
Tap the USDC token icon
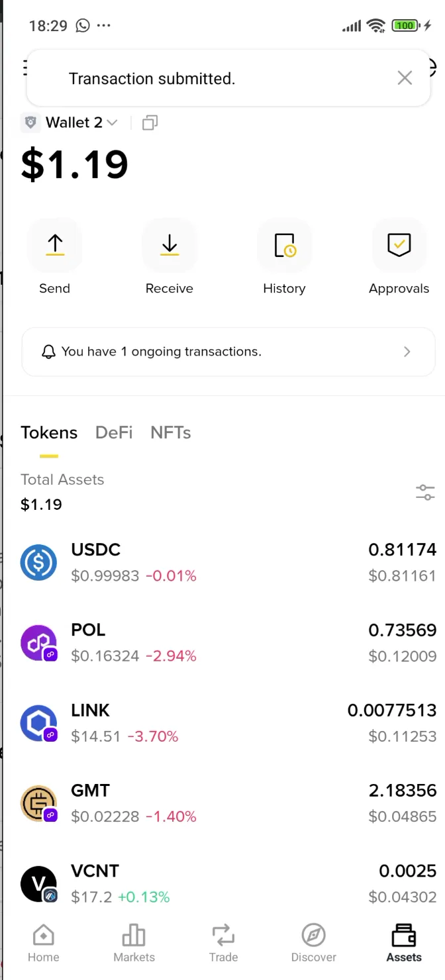(x=38, y=562)
